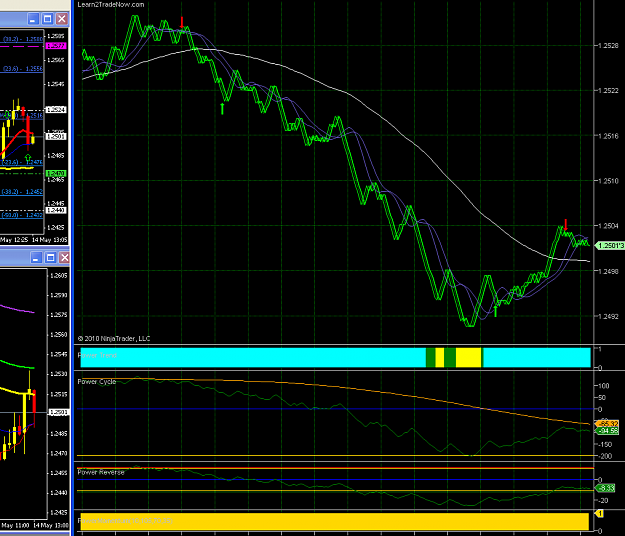This screenshot has width=625, height=536.
Task: Select the red sell arrow at chart top
Action: [182, 23]
